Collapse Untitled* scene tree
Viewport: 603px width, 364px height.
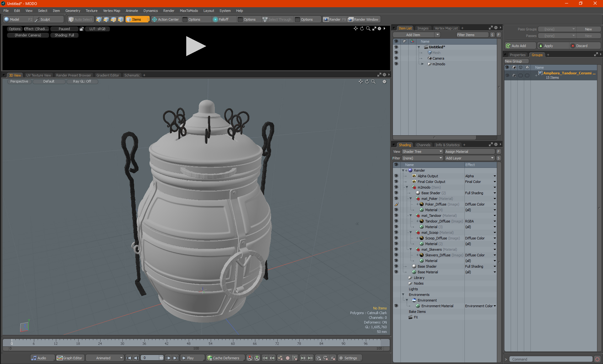tap(419, 47)
